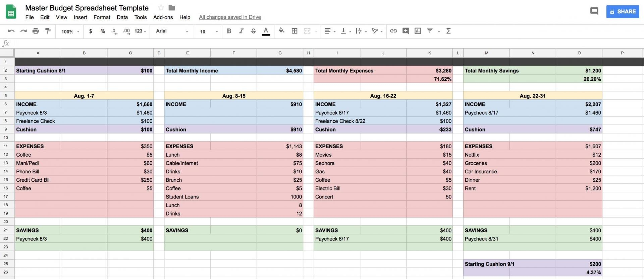Open the comments icon near Share

click(594, 11)
